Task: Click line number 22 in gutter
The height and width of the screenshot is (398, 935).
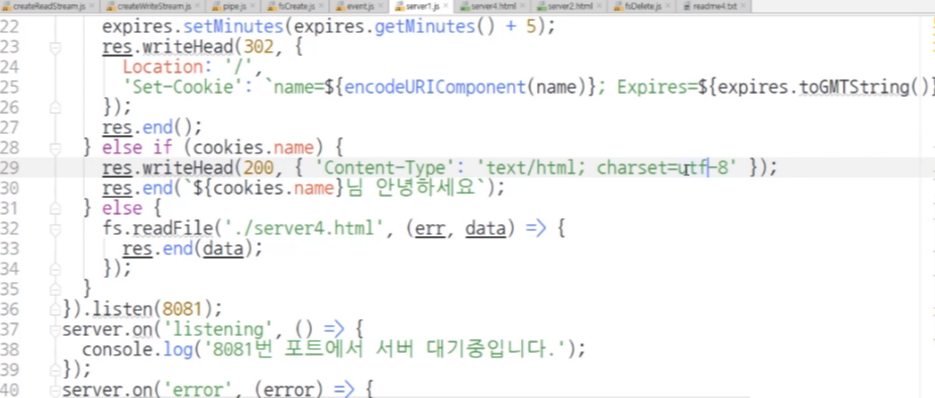Action: pyautogui.click(x=10, y=27)
